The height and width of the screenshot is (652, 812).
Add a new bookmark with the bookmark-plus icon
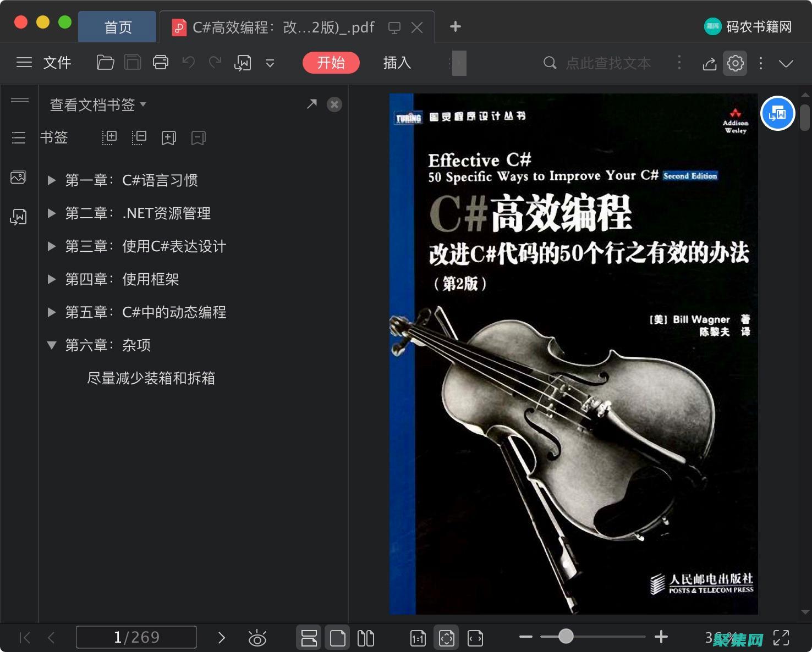click(x=168, y=137)
